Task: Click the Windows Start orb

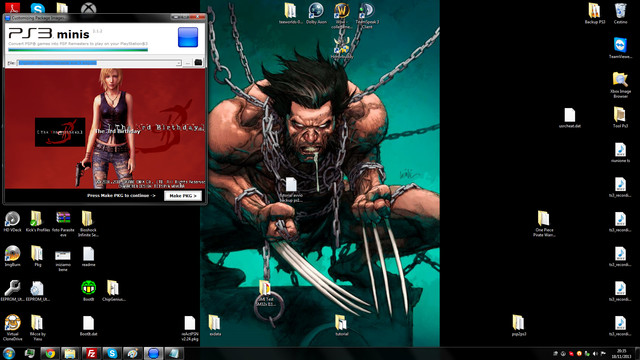Action: tap(9, 353)
